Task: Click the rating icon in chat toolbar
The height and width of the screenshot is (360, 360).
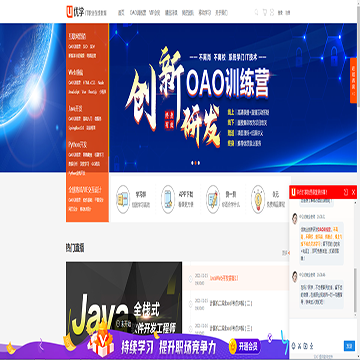Action: click(x=310, y=345)
